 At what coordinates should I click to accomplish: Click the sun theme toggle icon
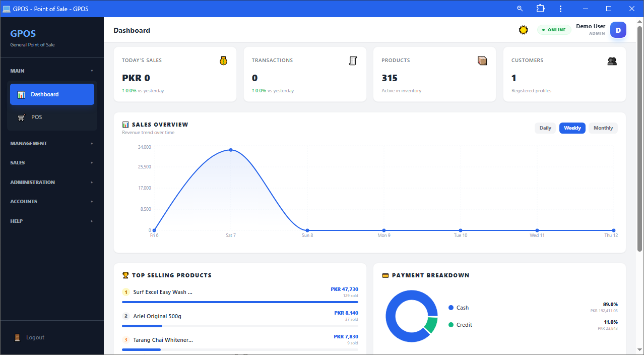click(x=524, y=30)
